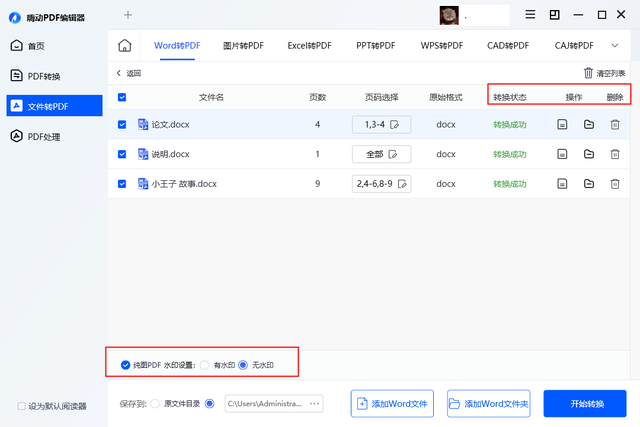Image resolution: width=640 pixels, height=427 pixels.
Task: Switch to CAJ转PDF tab
Action: pos(574,46)
